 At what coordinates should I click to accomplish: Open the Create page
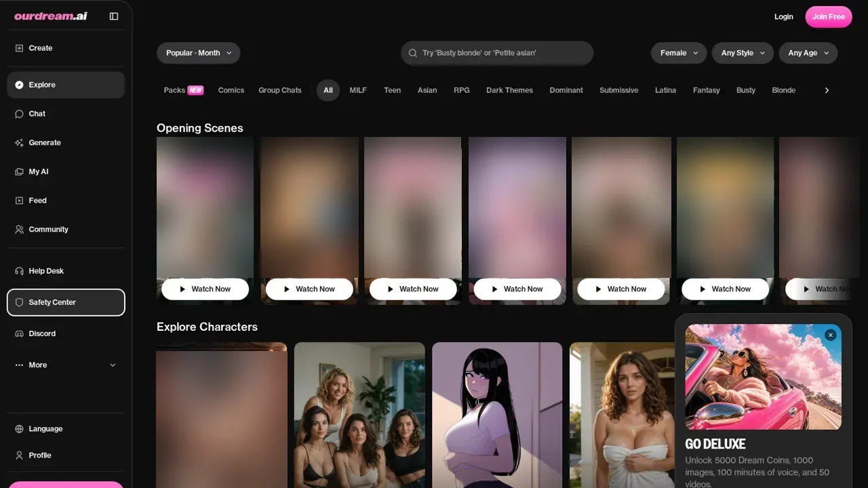66,48
